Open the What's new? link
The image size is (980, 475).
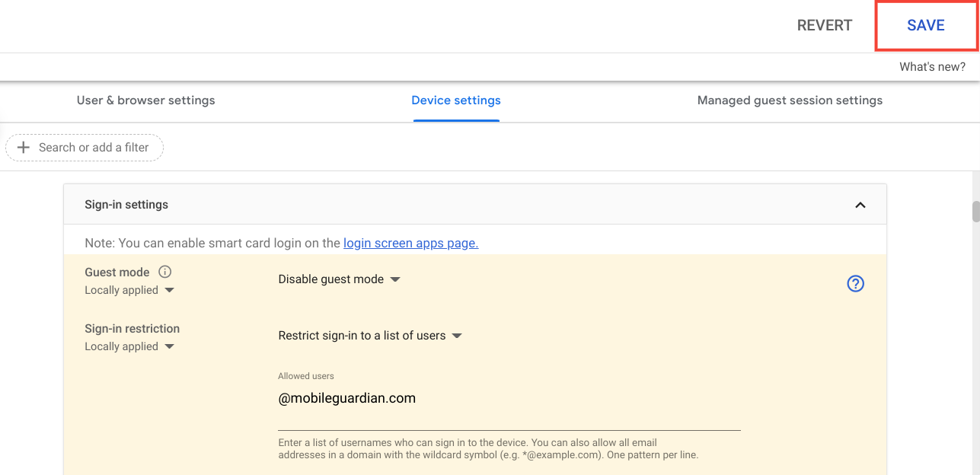coord(932,67)
